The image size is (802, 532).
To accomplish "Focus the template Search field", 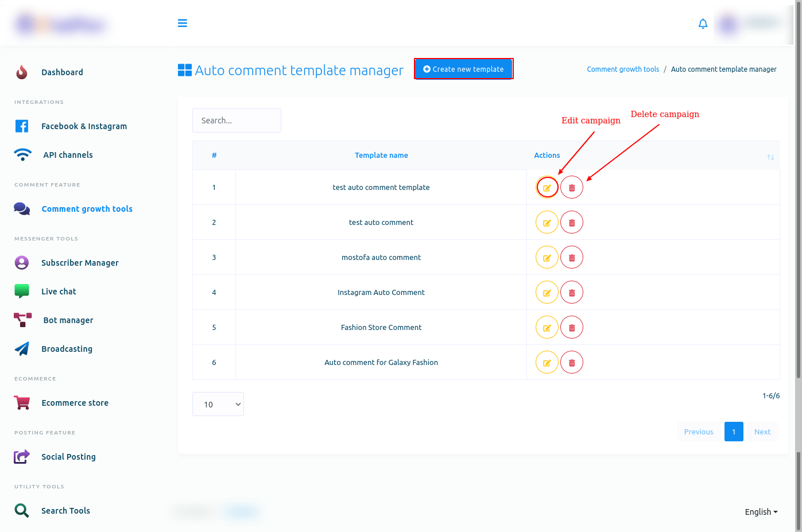I will click(237, 121).
